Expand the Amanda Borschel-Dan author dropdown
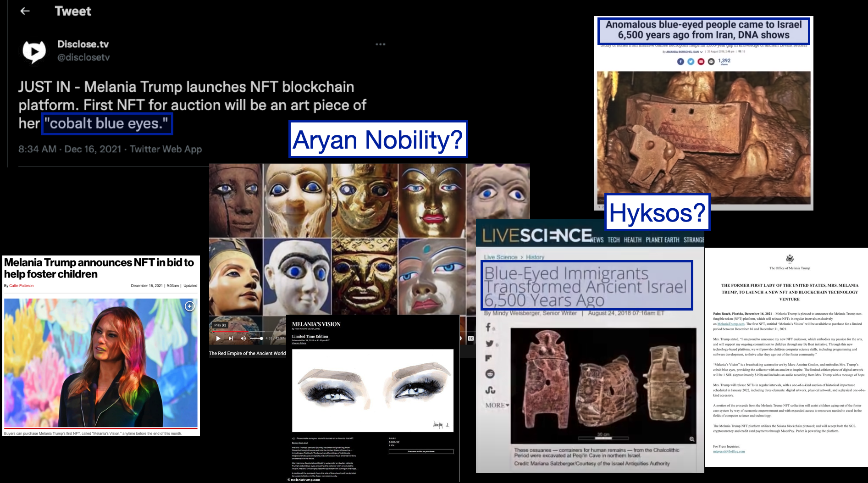 [x=701, y=52]
